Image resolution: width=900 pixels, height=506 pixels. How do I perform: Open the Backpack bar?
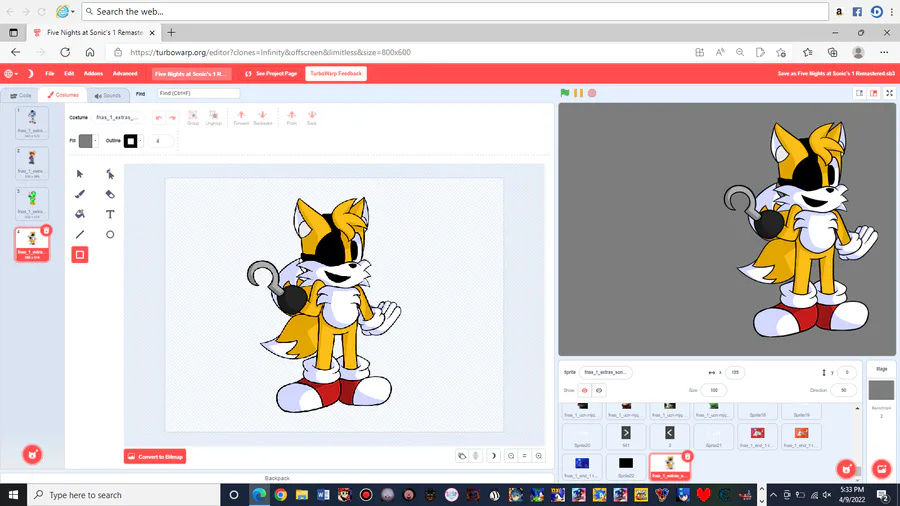(x=277, y=478)
